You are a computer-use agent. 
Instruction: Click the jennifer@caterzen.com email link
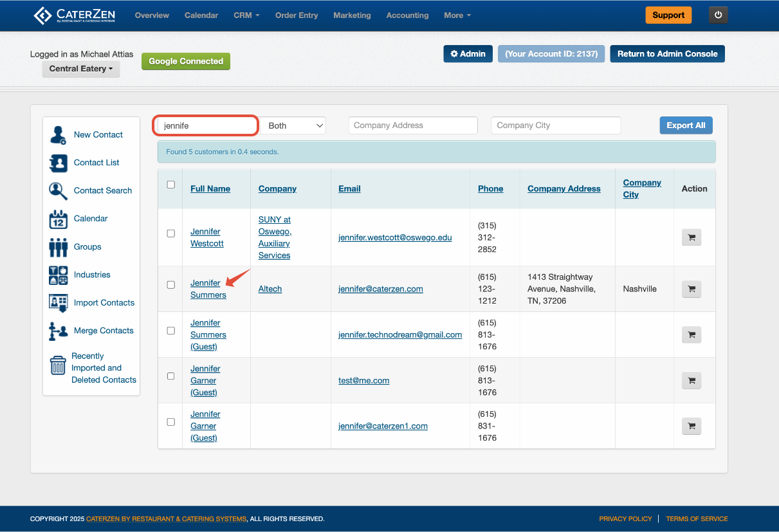pos(381,289)
